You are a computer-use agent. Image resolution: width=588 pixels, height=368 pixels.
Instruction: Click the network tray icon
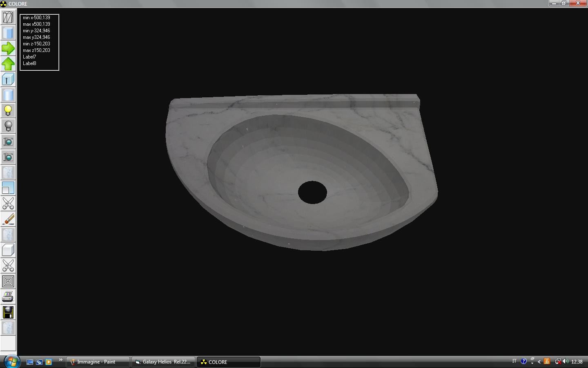coord(557,361)
